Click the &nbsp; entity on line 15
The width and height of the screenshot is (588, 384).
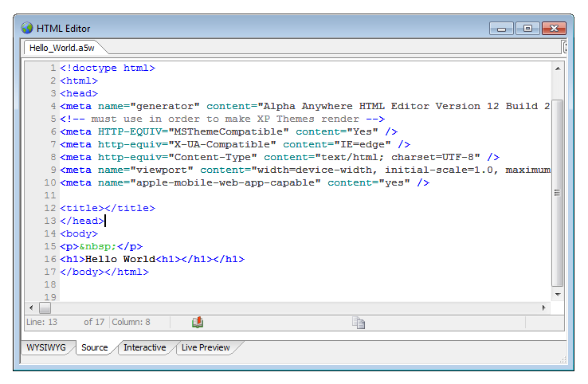tap(98, 246)
